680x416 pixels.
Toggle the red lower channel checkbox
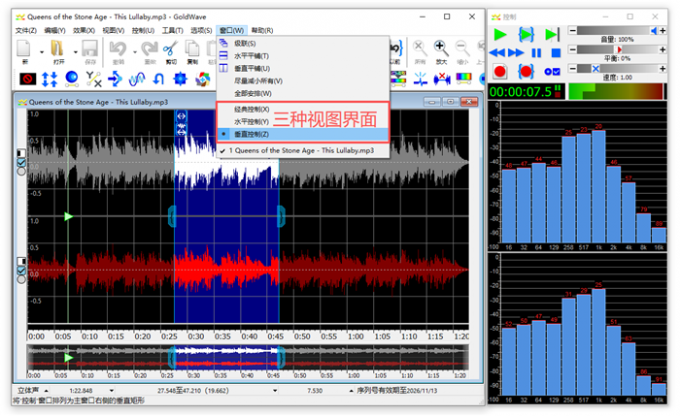coord(21,270)
